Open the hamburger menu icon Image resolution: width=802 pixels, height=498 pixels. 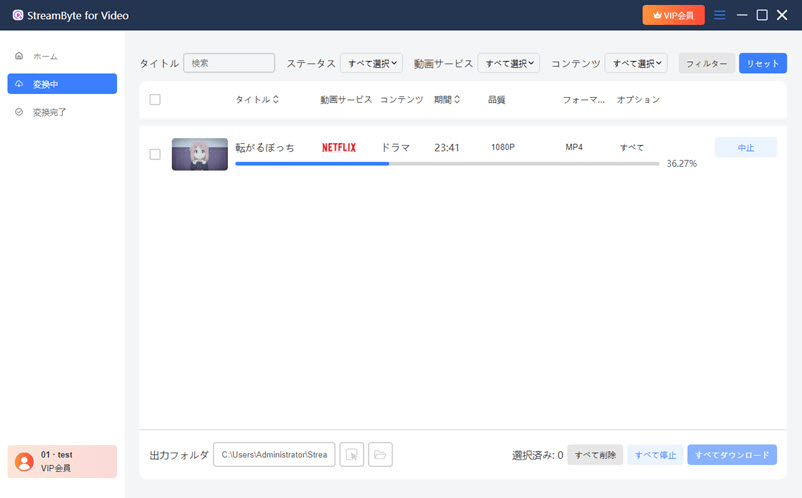[x=720, y=15]
